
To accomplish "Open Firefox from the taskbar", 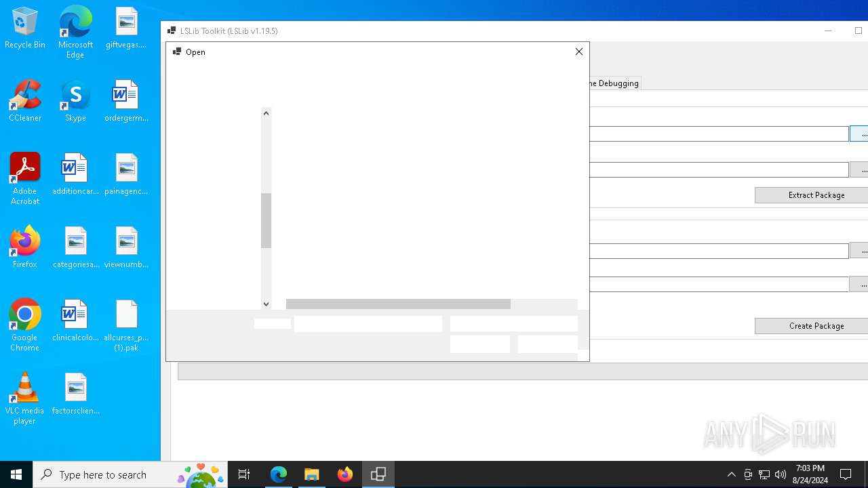I will (345, 474).
